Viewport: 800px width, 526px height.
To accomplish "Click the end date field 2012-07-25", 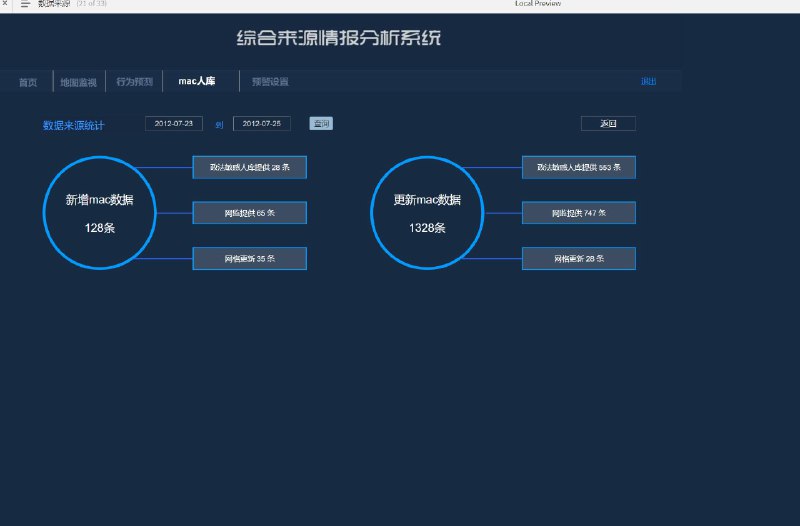I will click(x=262, y=123).
